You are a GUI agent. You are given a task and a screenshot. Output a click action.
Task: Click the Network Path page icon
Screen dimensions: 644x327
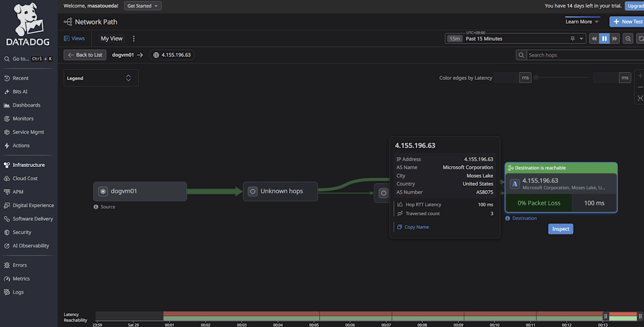pos(68,22)
